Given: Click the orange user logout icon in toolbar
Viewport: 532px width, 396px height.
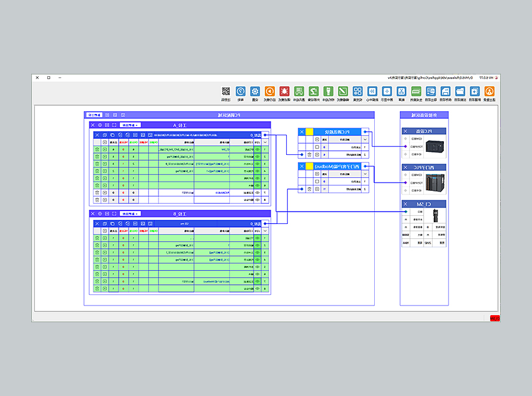Looking at the screenshot, I should point(489,91).
